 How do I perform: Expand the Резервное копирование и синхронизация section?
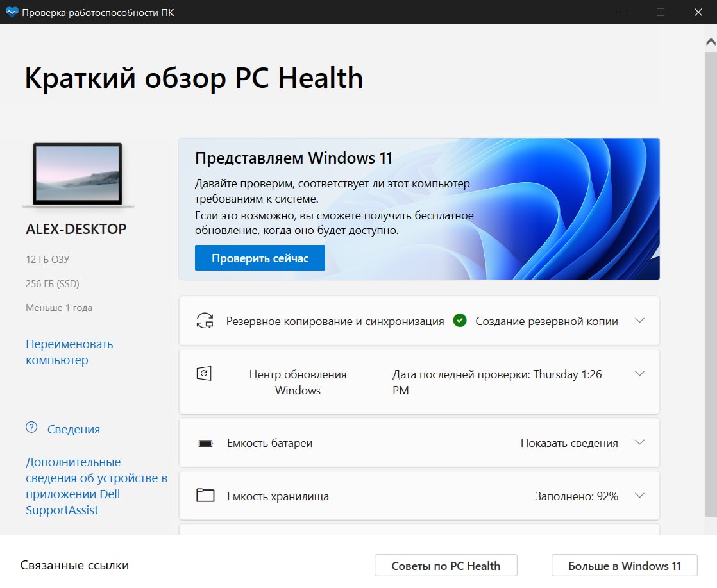(x=640, y=321)
